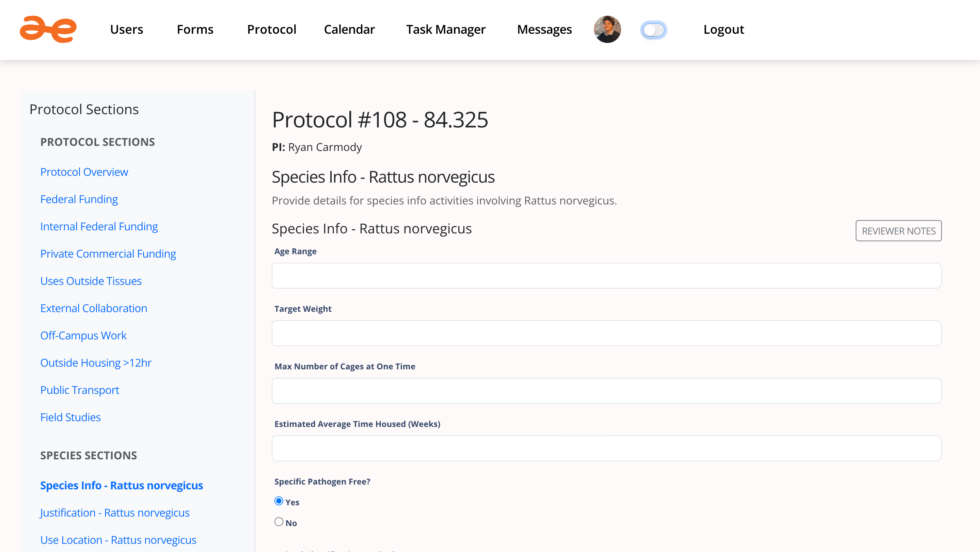
Task: Focus the Target Weight input
Action: (x=606, y=333)
